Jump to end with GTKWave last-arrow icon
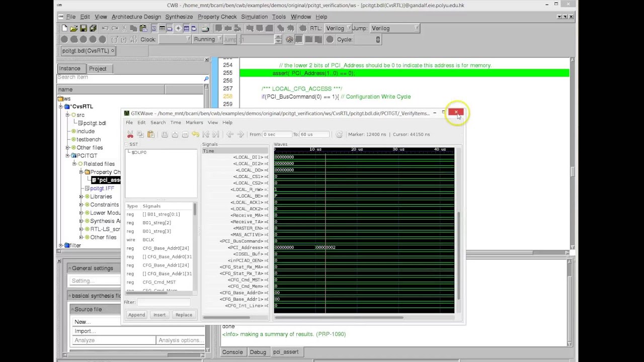The image size is (644, 362). (x=216, y=134)
